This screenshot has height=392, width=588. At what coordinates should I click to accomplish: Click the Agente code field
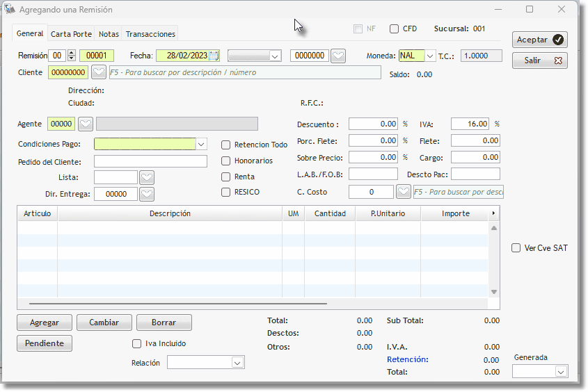pyautogui.click(x=61, y=124)
